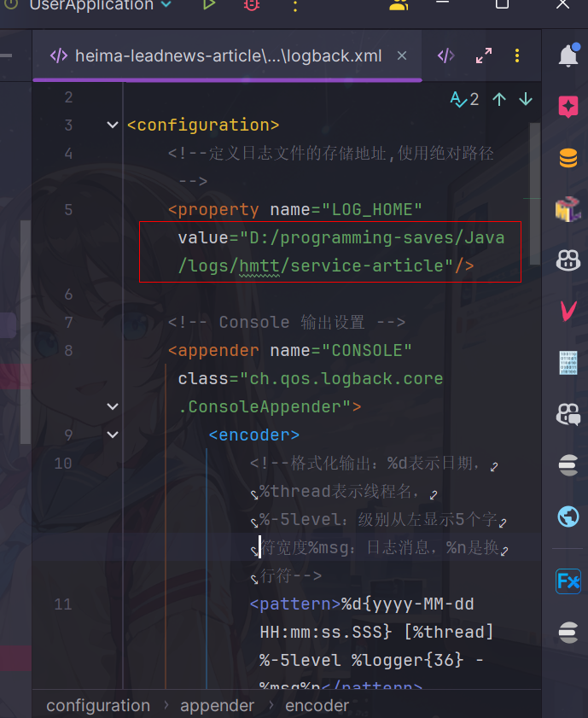This screenshot has width=588, height=718.
Task: Jump to next highlighted problem
Action: click(x=526, y=99)
